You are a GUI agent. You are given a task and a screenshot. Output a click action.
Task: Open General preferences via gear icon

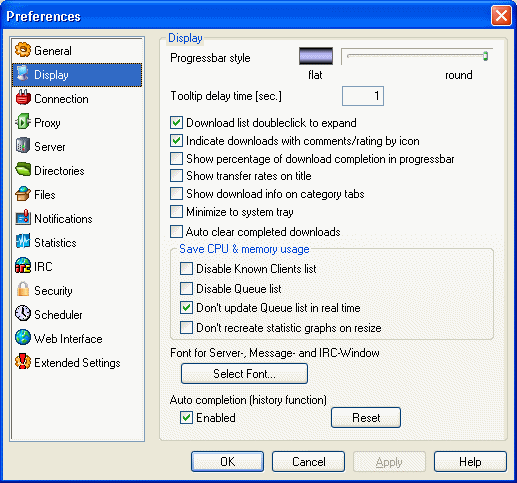pyautogui.click(x=23, y=50)
